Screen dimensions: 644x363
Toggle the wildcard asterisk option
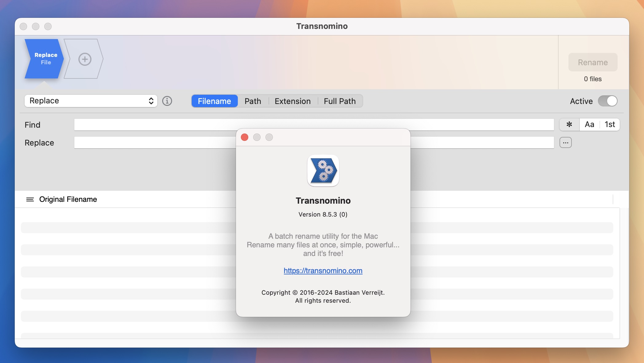[569, 125]
